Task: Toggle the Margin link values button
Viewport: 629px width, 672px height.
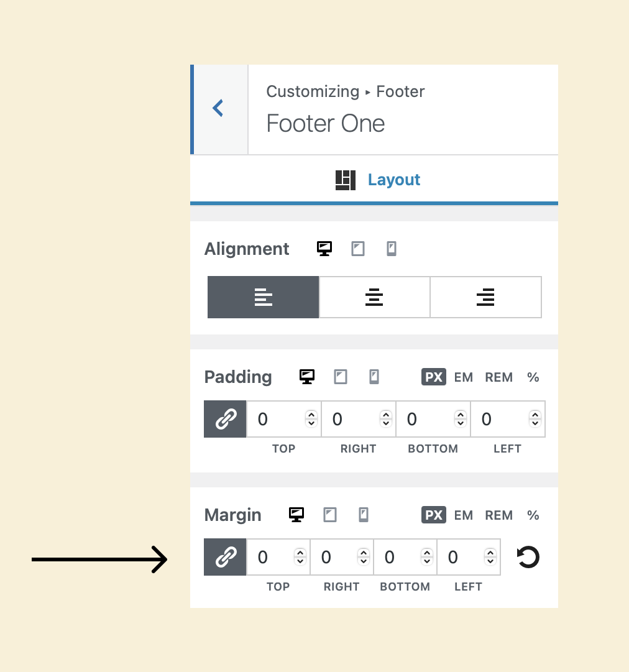Action: coord(226,557)
